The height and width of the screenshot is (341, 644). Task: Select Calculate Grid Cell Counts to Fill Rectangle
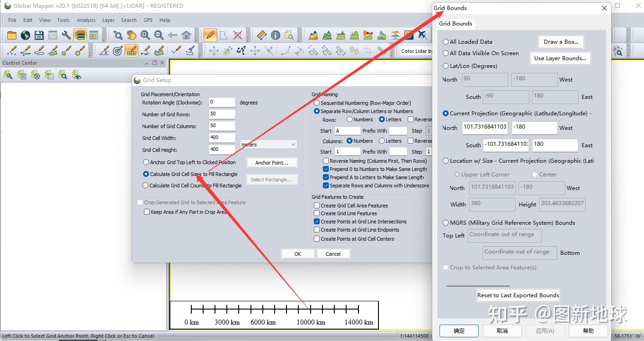pos(146,186)
